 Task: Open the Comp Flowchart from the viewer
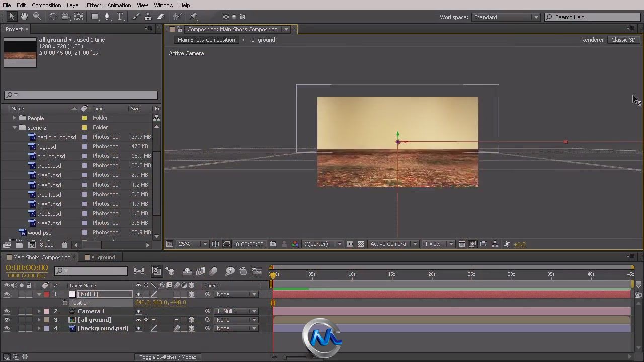click(x=495, y=244)
